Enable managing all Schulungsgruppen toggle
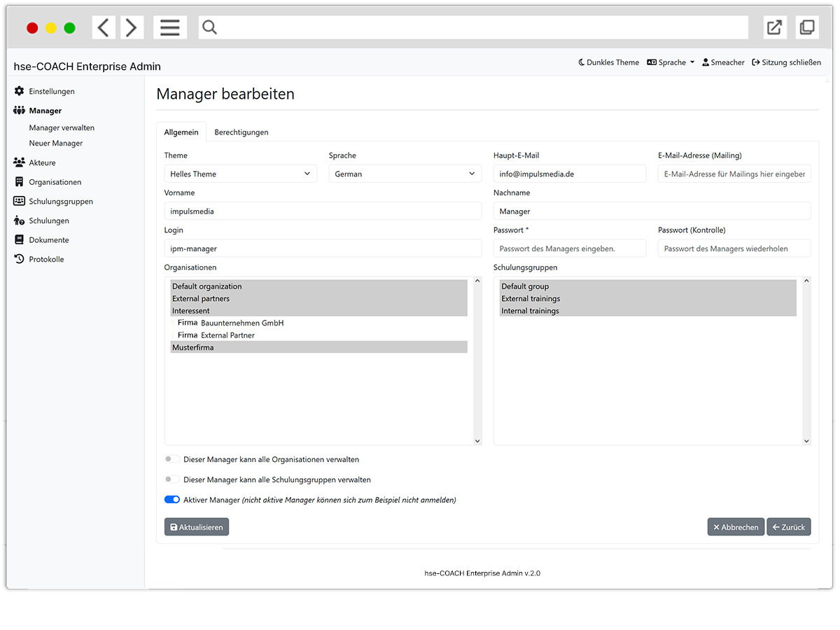Image resolution: width=840 pixels, height=630 pixels. click(x=171, y=479)
